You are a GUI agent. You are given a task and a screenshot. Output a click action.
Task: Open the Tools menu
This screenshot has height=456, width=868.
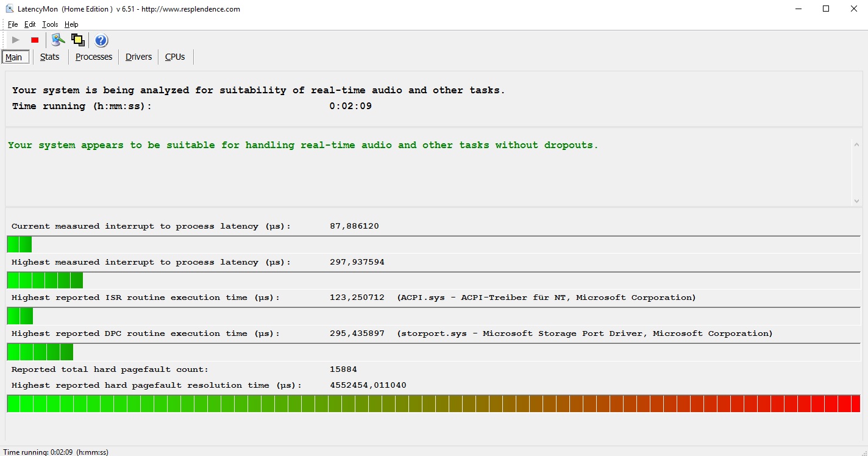coord(50,24)
